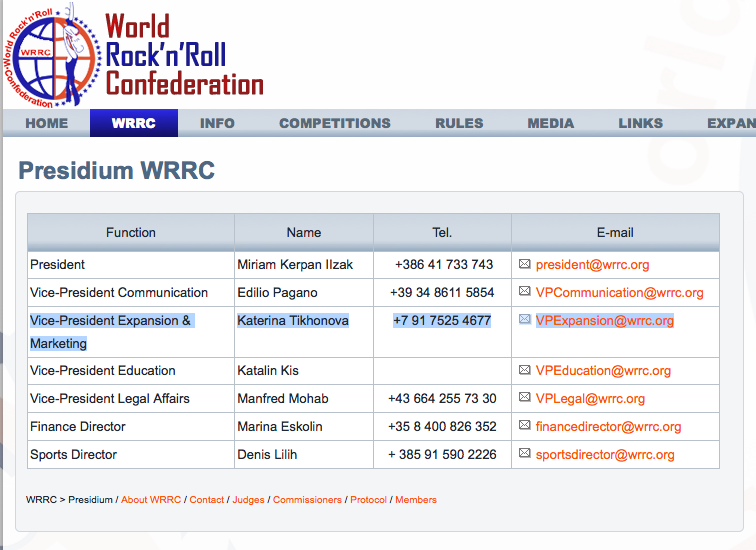756x550 pixels.
Task: Click envelope icon beside sportsdirector@wrrc.org
Action: tap(525, 453)
